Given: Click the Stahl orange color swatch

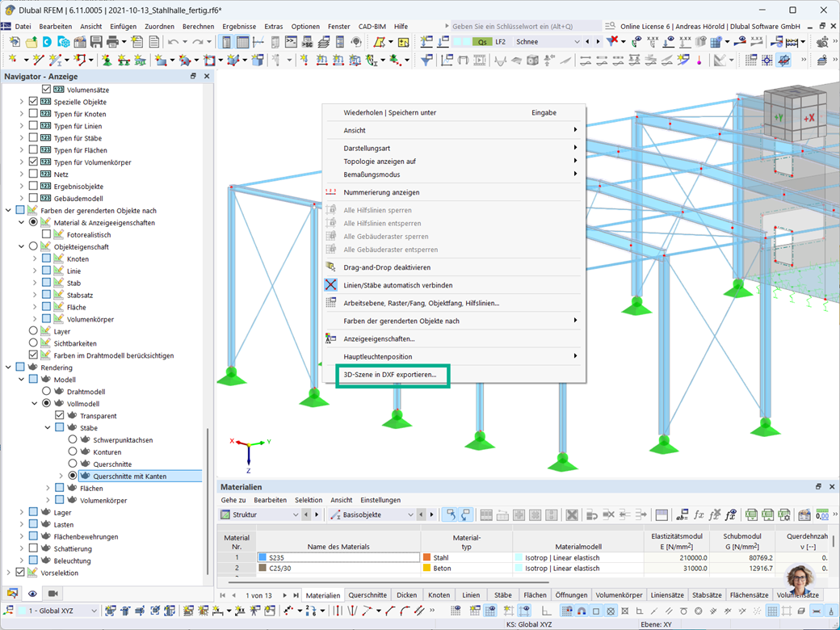Looking at the screenshot, I should point(427,557).
